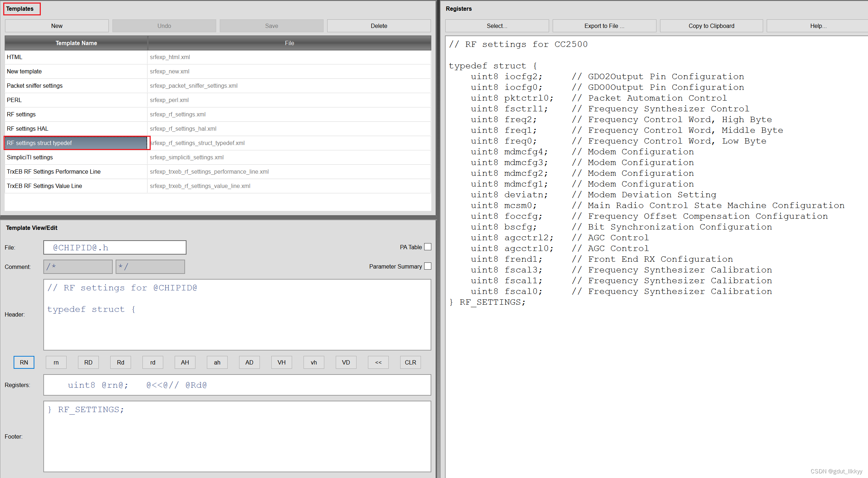Insert the VD tag
868x478 pixels.
[346, 362]
